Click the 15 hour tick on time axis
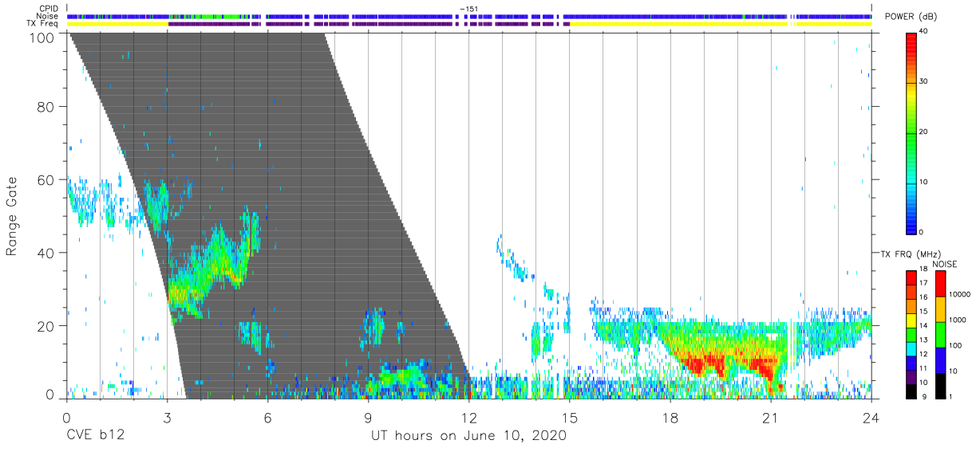980x452 pixels. tap(570, 417)
